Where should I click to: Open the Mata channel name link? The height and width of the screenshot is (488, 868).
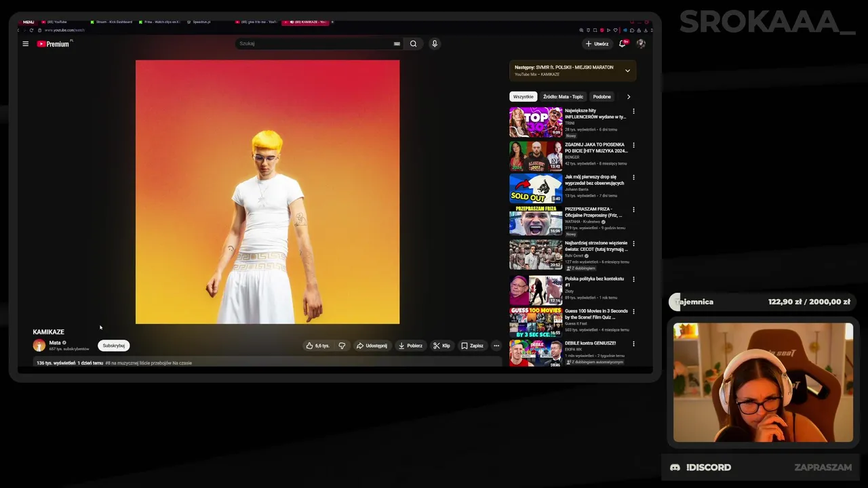tap(55, 343)
